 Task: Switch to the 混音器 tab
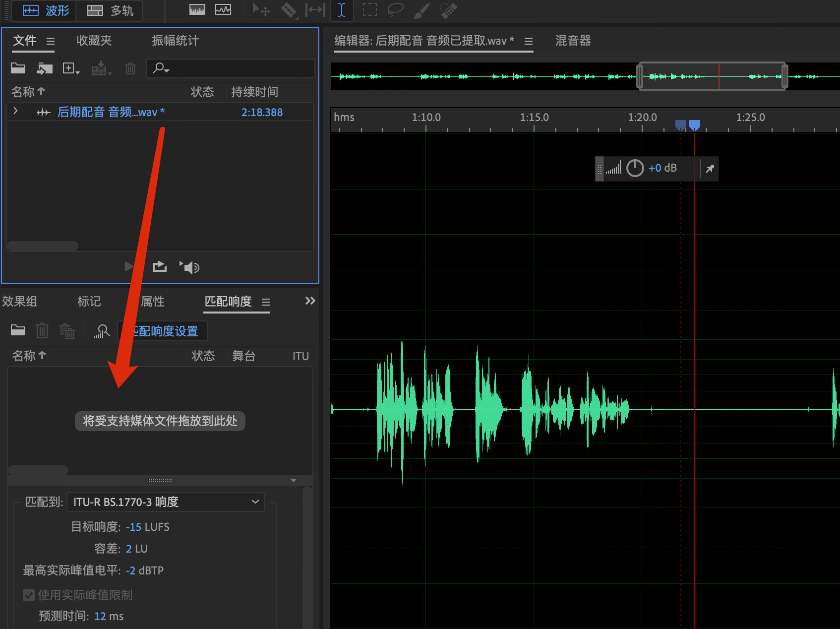click(x=573, y=41)
